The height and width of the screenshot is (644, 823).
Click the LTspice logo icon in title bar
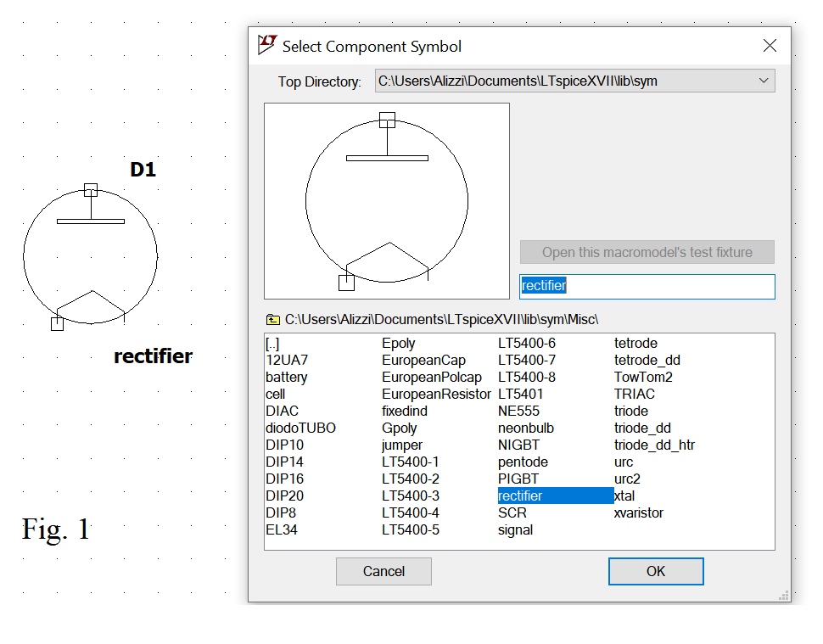pyautogui.click(x=267, y=46)
